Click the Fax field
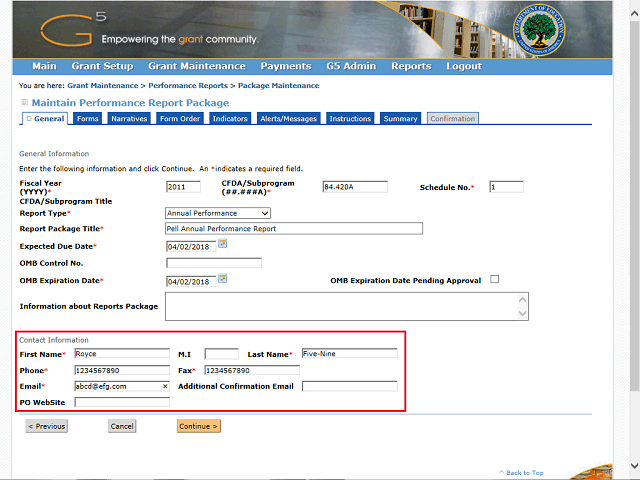 pyautogui.click(x=252, y=370)
